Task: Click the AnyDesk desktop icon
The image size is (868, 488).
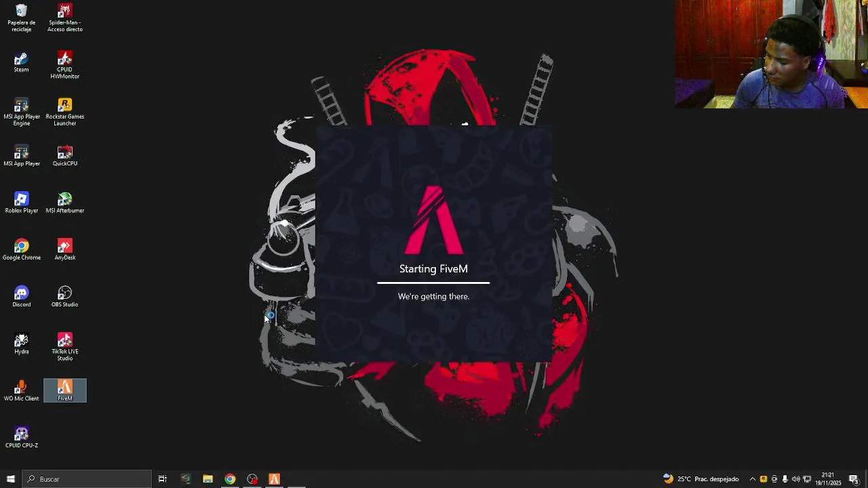Action: click(65, 249)
